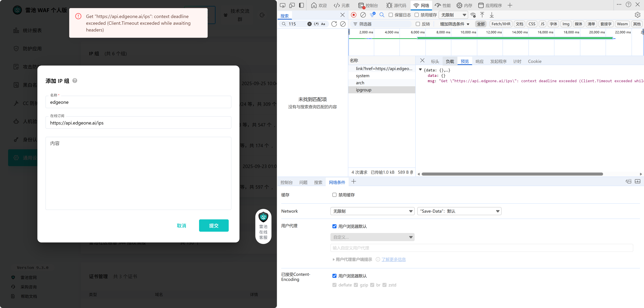The width and height of the screenshot is (644, 308).
Task: Click the clear network log icon
Action: (363, 15)
